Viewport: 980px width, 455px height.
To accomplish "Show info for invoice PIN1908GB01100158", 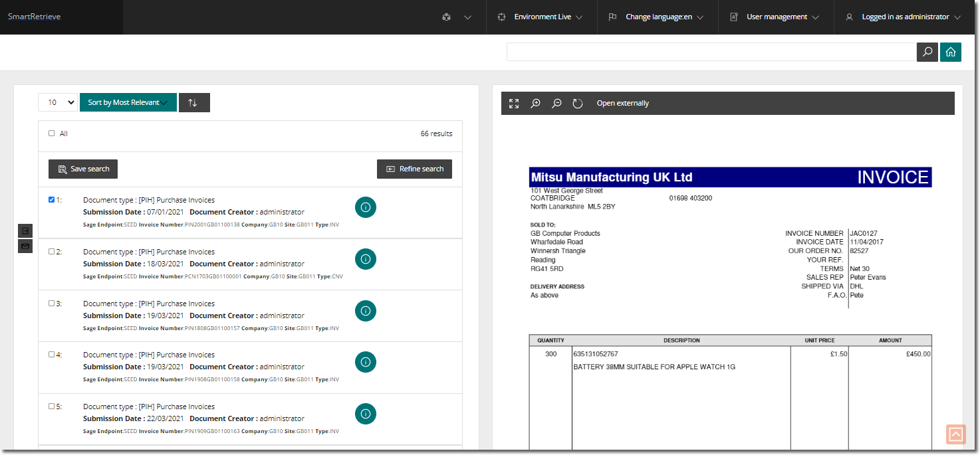I will click(366, 362).
